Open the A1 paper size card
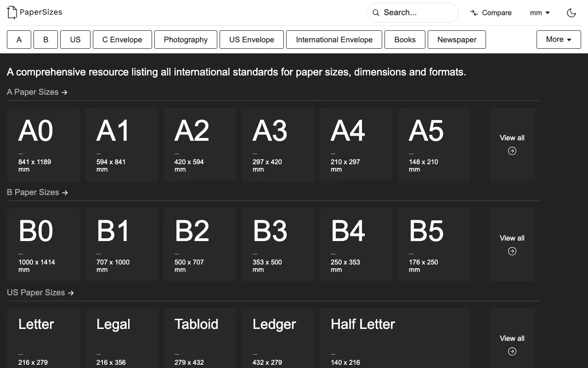588x368 pixels. [122, 144]
